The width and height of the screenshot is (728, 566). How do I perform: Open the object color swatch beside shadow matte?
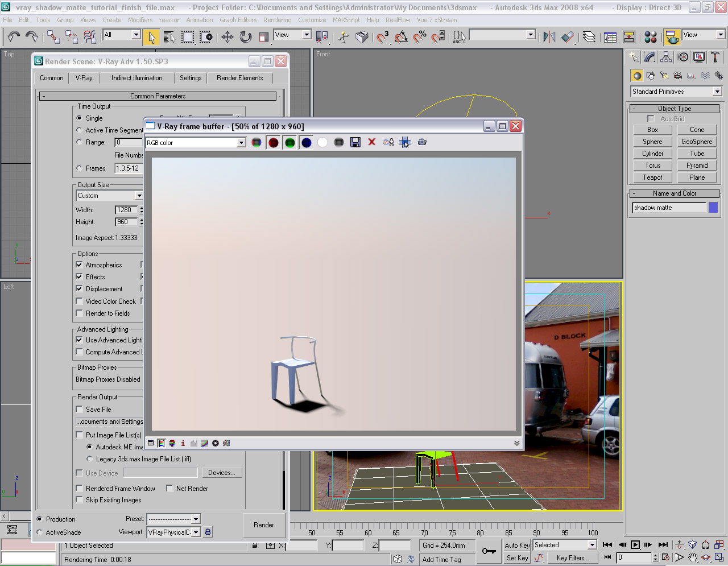point(713,207)
